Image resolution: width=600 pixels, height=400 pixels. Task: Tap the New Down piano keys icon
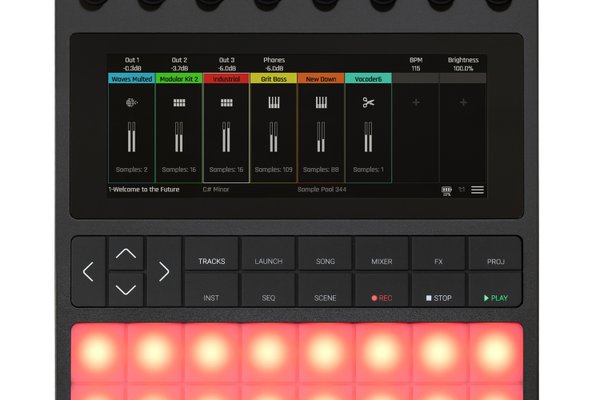pyautogui.click(x=321, y=103)
